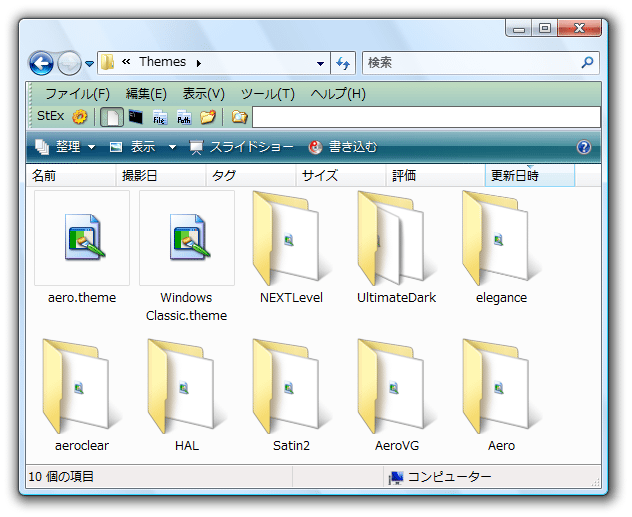Click the StEx File copy icon
This screenshot has width=632, height=517.
click(160, 117)
